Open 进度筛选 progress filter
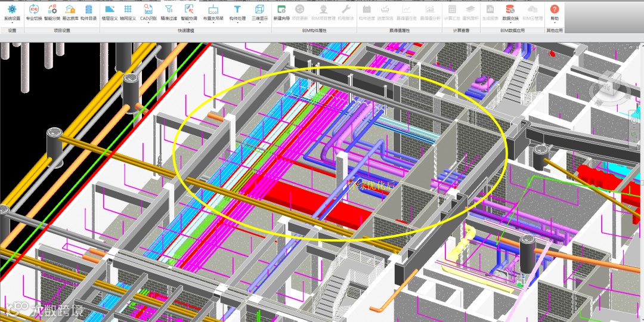This screenshot has height=322, width=644. (x=385, y=13)
